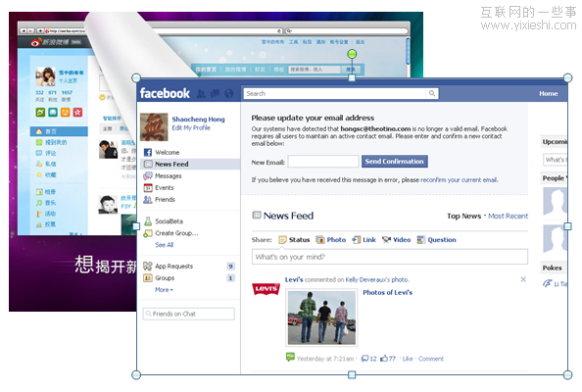Screen dimensions: 582x392
Task: Open Welcome in left sidebar
Action: click(x=167, y=152)
